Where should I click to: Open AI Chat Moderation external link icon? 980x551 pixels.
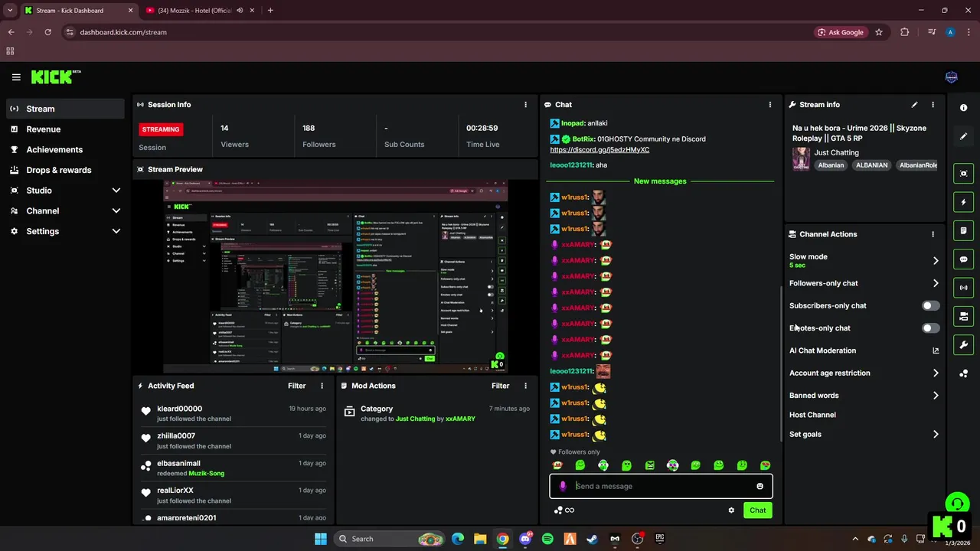click(x=935, y=350)
